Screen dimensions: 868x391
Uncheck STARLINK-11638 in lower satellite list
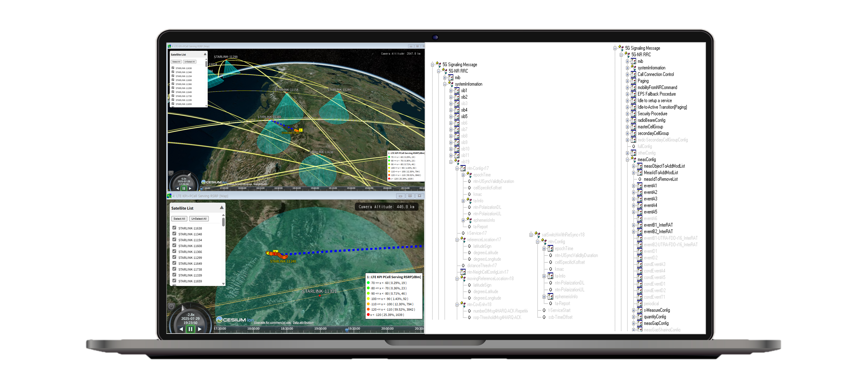tap(174, 228)
